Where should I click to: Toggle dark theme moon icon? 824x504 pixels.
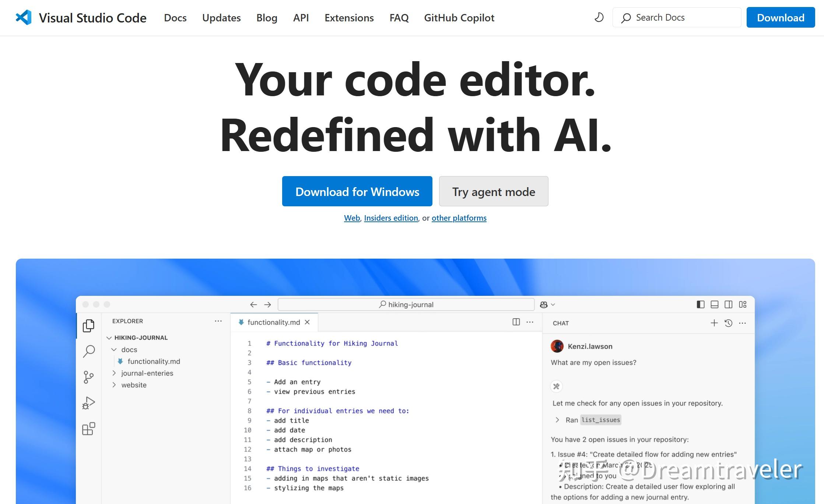point(599,17)
